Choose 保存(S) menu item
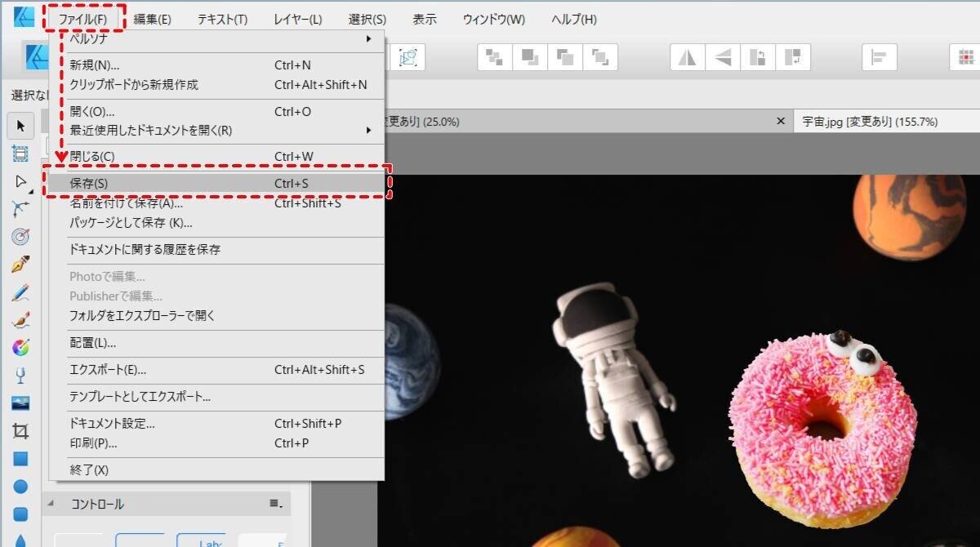 tap(216, 184)
